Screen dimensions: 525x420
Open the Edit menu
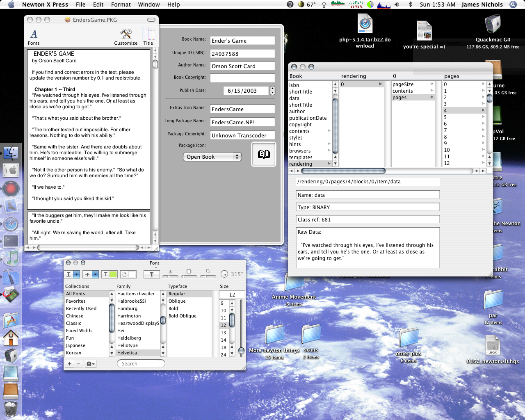[x=98, y=5]
